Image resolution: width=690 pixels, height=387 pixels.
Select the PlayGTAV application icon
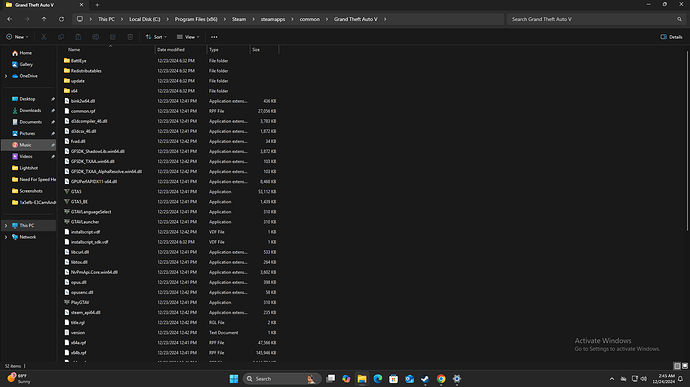67,302
